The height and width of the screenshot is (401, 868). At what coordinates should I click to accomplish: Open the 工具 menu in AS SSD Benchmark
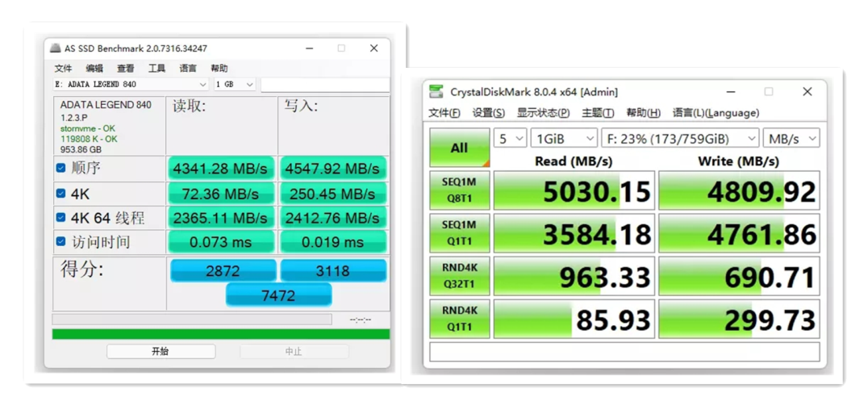(156, 68)
